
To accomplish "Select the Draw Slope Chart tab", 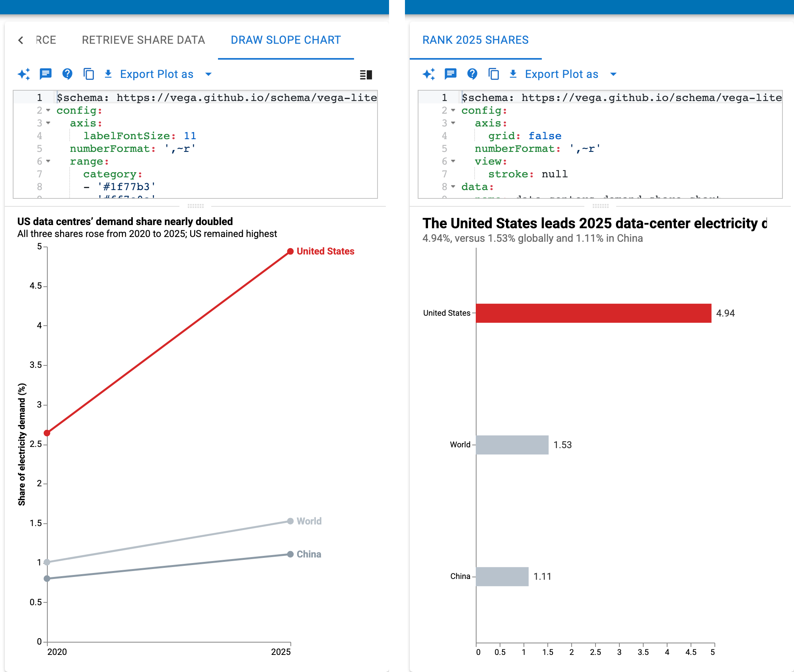I will (x=286, y=40).
